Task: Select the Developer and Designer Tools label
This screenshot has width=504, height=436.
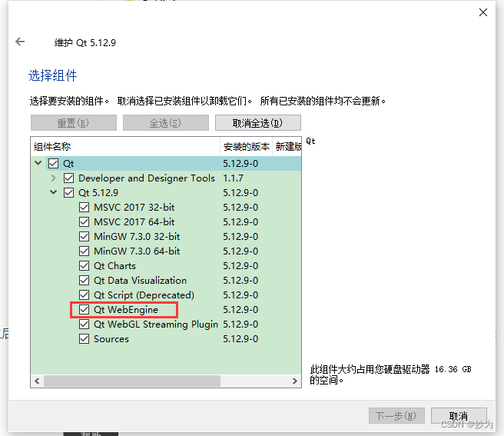Action: (x=147, y=178)
